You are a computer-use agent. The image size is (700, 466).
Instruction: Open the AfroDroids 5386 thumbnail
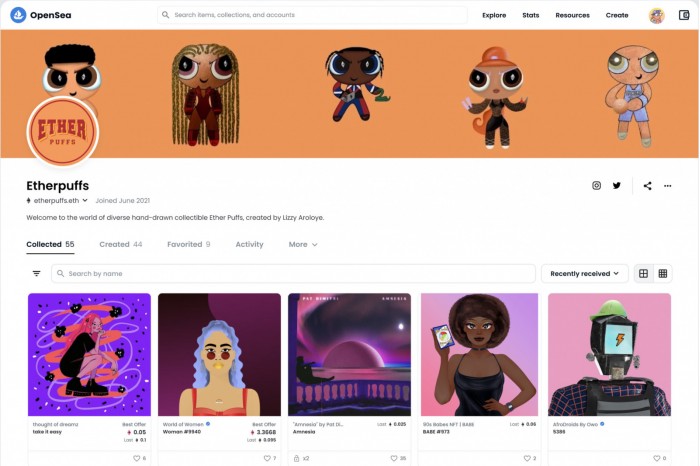[609, 354]
